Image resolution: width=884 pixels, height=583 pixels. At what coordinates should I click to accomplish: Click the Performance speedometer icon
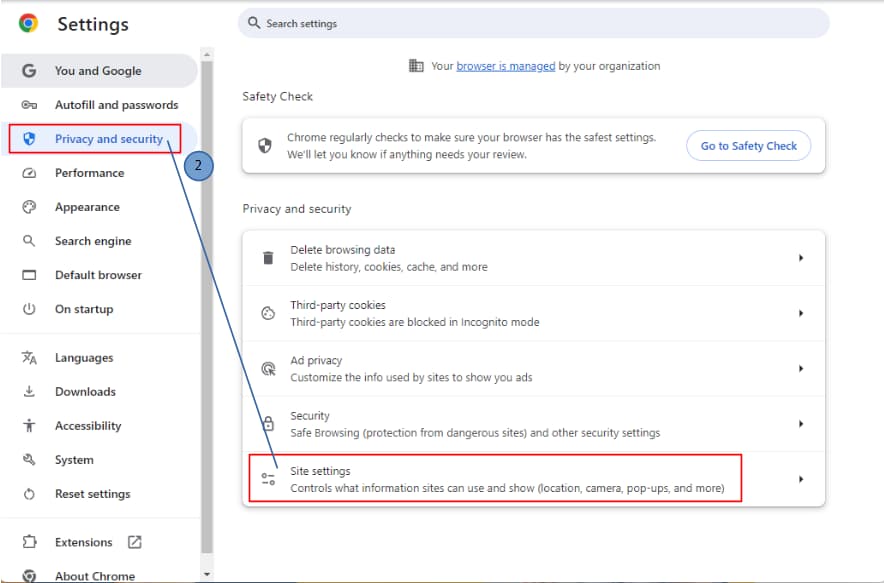click(28, 173)
